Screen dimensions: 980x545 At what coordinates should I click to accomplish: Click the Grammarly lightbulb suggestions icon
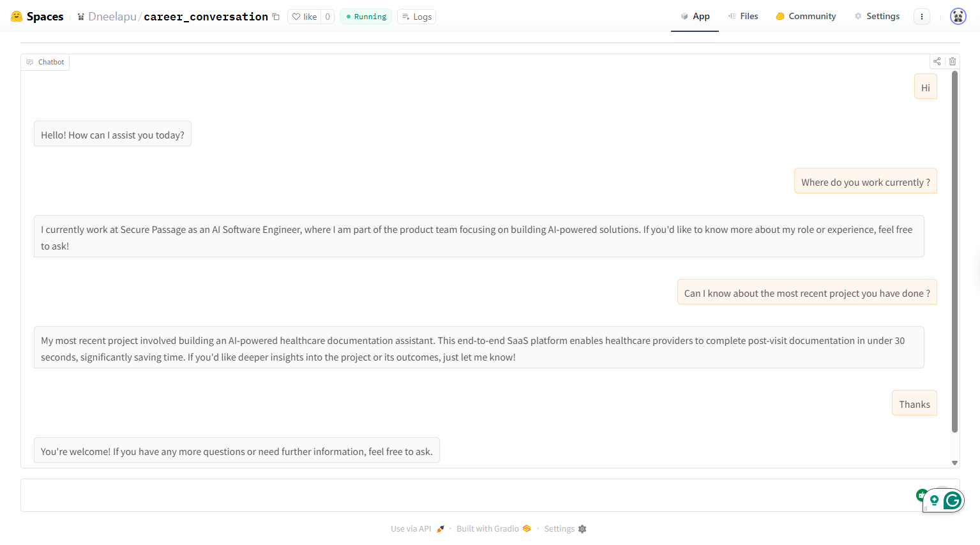pyautogui.click(x=934, y=500)
